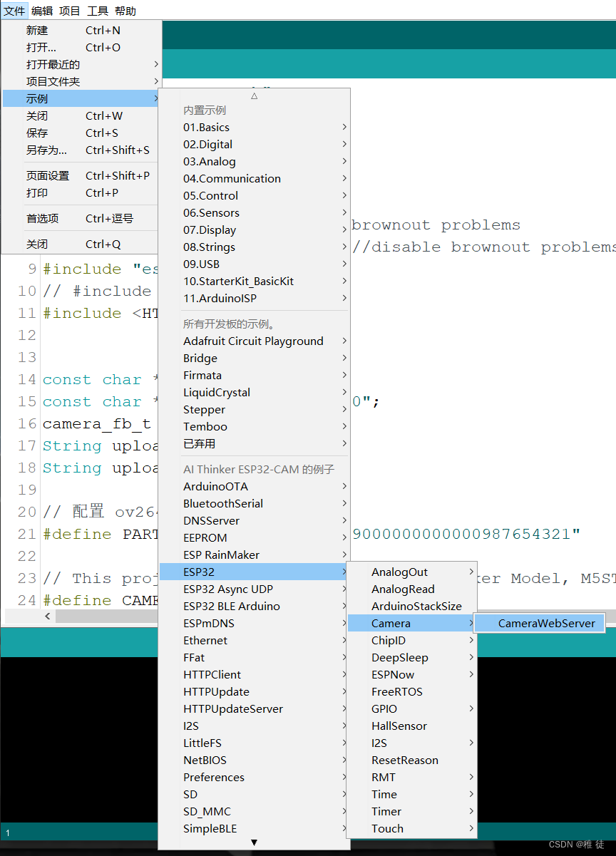
Task: Open 页面设置 from file menu
Action: click(x=81, y=176)
